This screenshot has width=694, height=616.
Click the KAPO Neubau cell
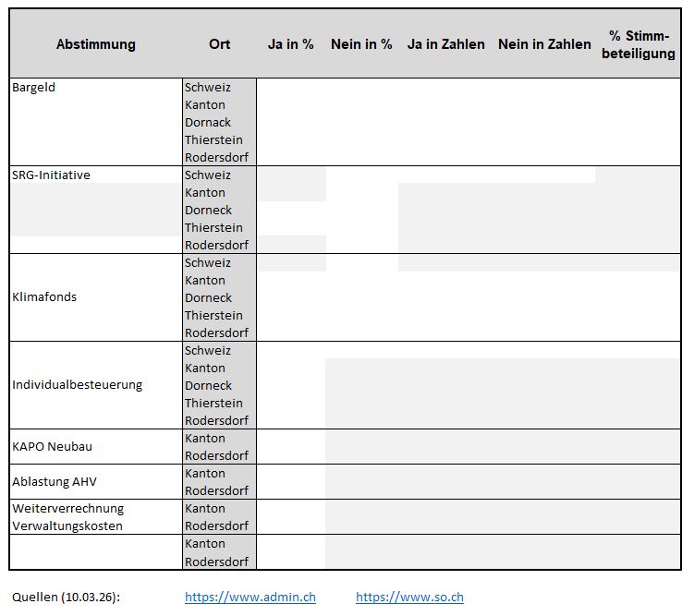[x=96, y=447]
